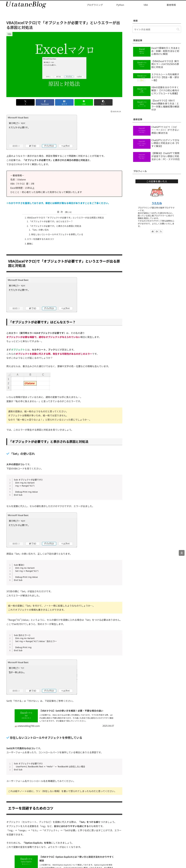Share the article on X
186x868 pixels.
point(25,102)
